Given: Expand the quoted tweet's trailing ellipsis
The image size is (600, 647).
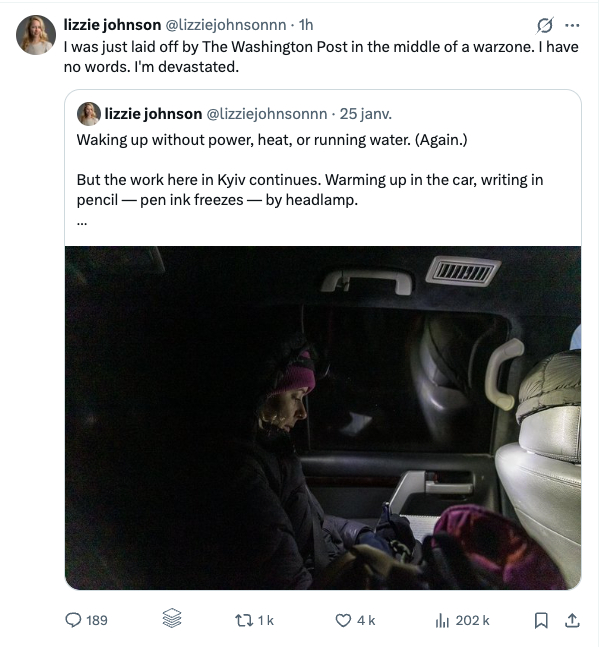Looking at the screenshot, I should [82, 221].
